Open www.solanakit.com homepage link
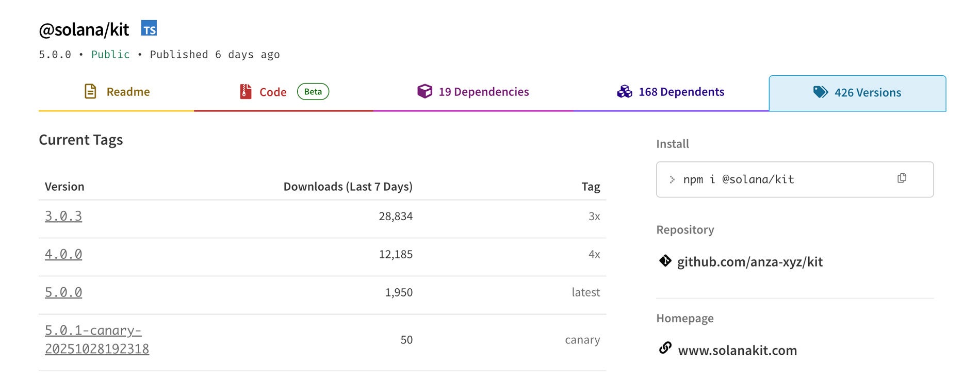 pyautogui.click(x=737, y=351)
